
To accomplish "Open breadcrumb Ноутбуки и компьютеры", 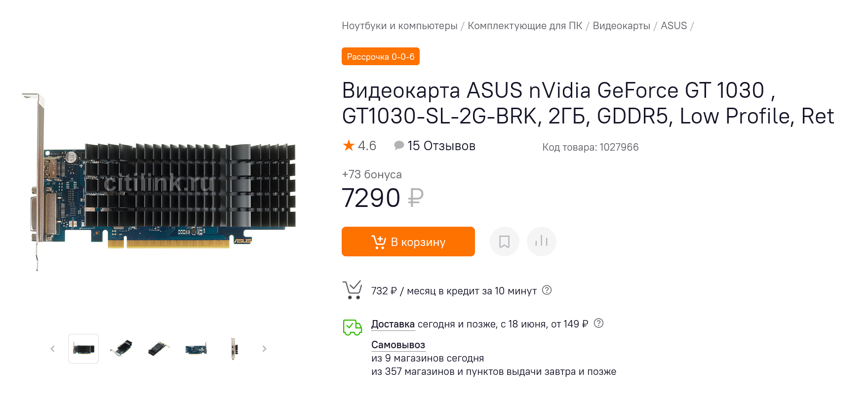I will [x=399, y=26].
